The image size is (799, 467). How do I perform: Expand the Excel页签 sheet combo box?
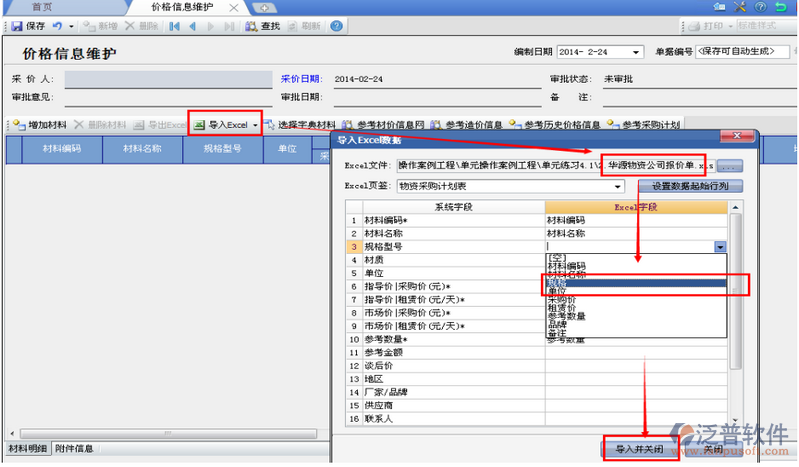coord(619,186)
